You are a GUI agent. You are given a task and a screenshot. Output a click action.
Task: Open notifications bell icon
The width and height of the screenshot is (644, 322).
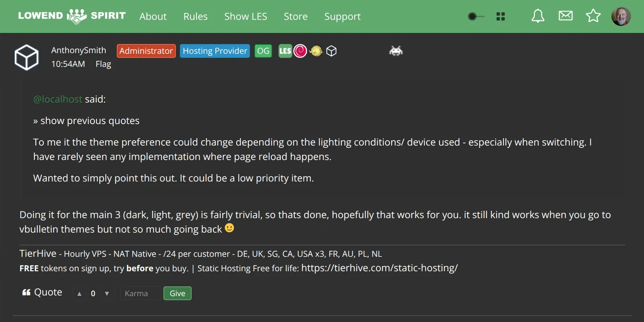tap(538, 16)
